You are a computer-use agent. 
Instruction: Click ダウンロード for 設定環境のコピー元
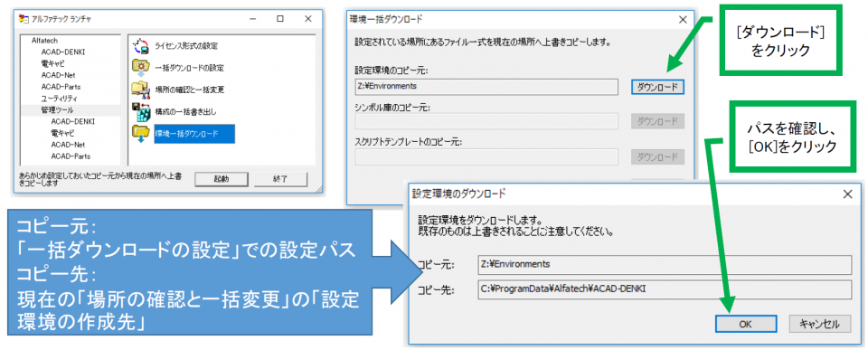[x=657, y=87]
